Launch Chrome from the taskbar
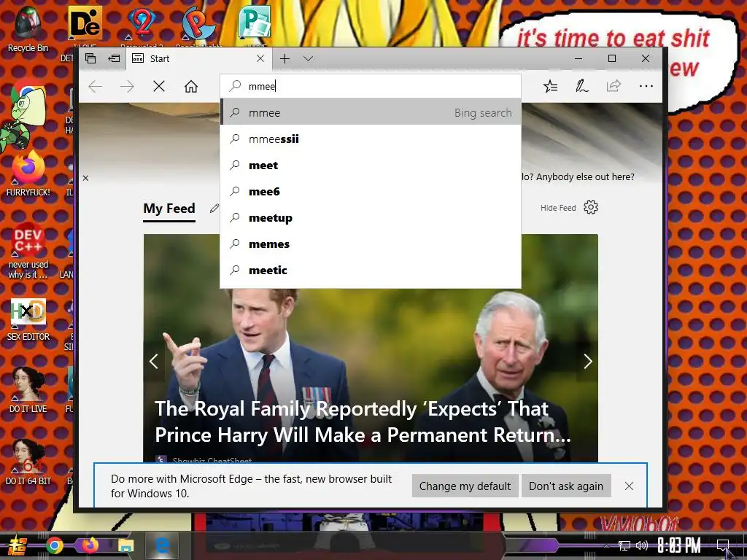This screenshot has height=560, width=747. click(x=54, y=545)
